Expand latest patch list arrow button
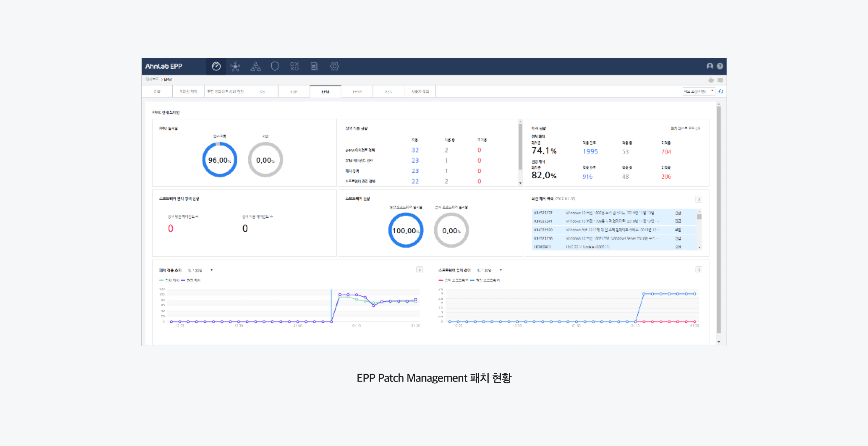The image size is (868, 446). [698, 199]
